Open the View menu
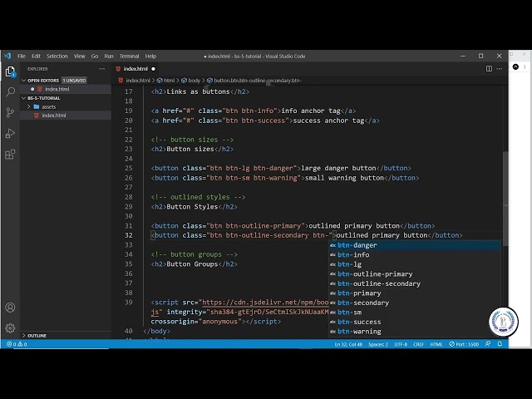 pos(80,56)
